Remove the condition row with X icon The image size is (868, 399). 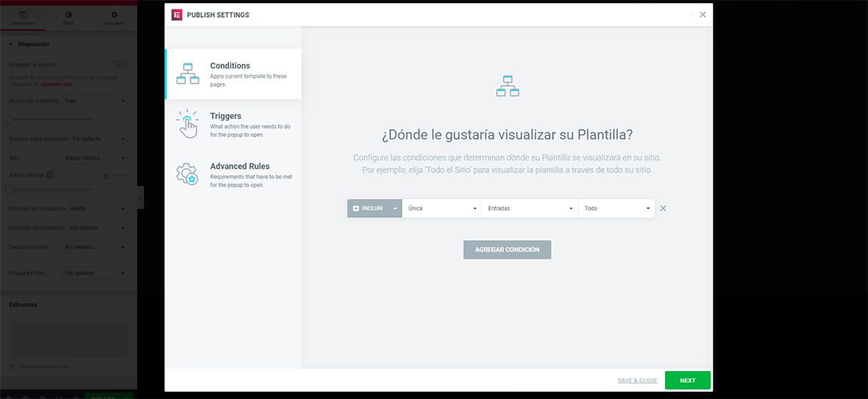(664, 208)
